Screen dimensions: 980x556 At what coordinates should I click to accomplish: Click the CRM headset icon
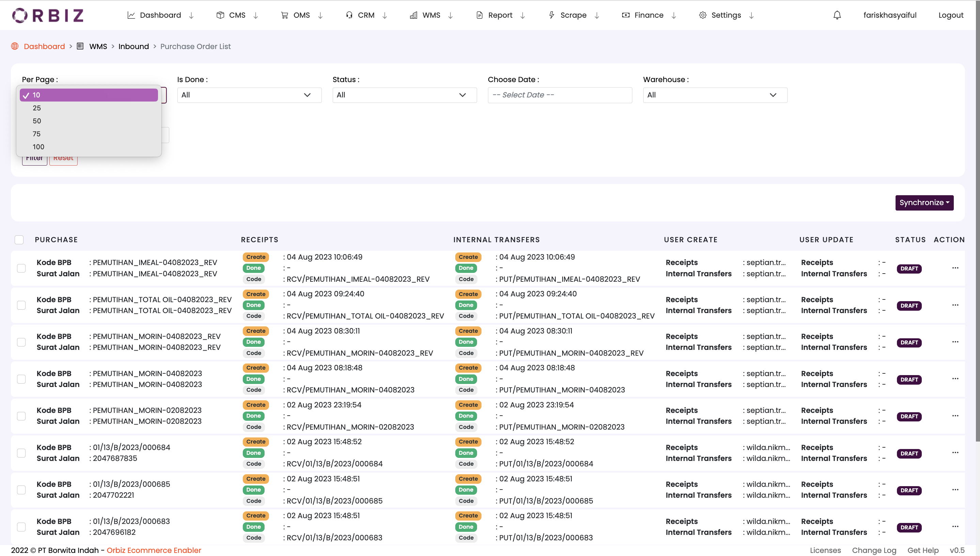[x=349, y=15]
